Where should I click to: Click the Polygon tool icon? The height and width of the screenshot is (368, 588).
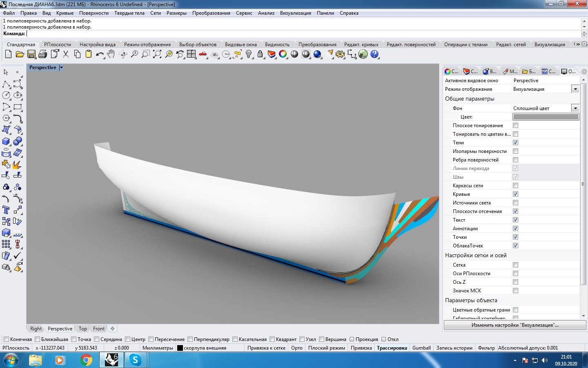pos(6,118)
